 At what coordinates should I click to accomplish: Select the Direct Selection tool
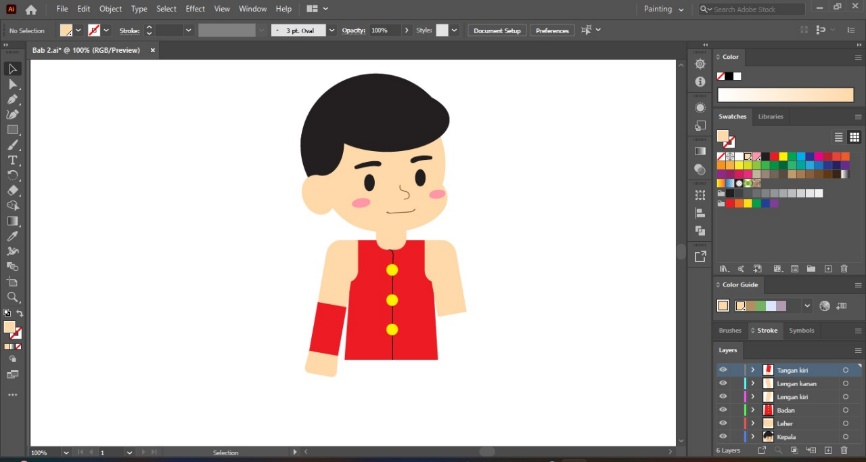[x=12, y=84]
